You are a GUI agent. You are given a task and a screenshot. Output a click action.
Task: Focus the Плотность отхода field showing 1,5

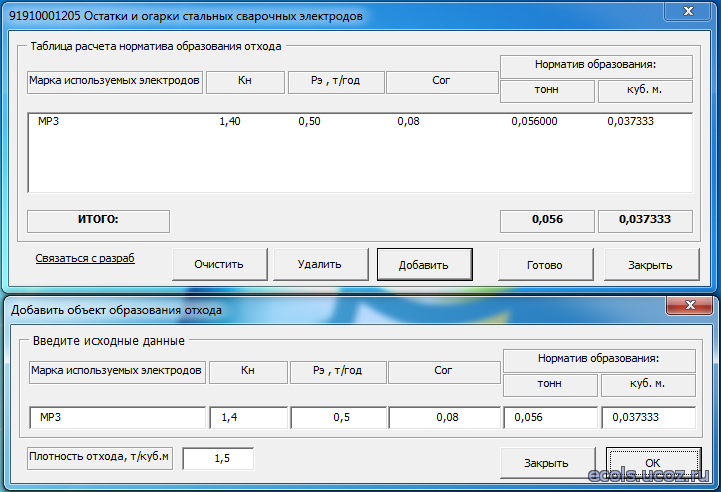(x=218, y=458)
